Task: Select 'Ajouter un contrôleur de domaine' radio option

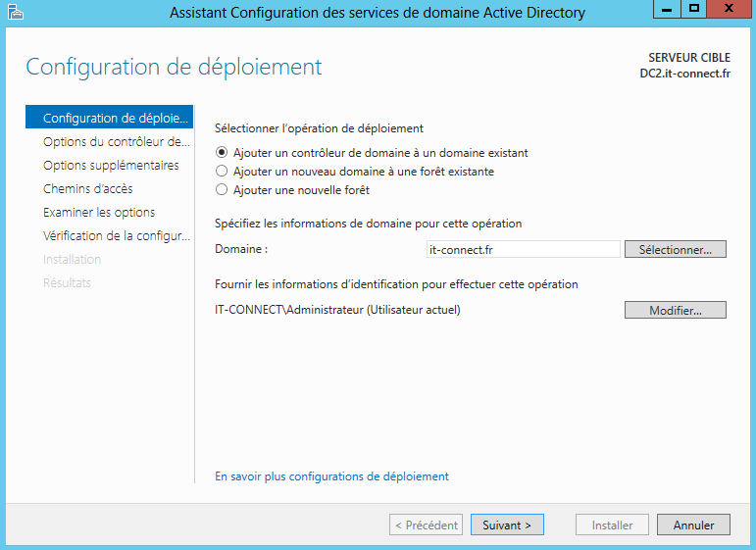Action: [222, 153]
